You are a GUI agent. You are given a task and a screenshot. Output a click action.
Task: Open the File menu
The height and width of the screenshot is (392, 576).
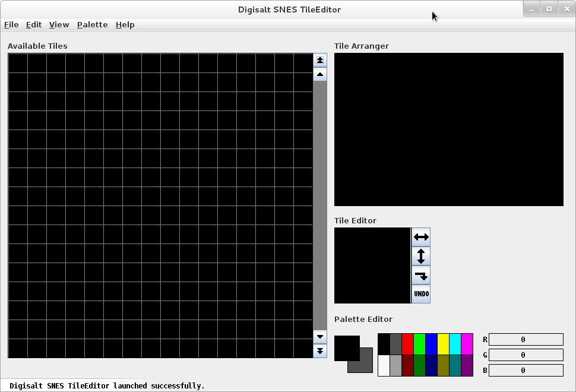click(11, 24)
